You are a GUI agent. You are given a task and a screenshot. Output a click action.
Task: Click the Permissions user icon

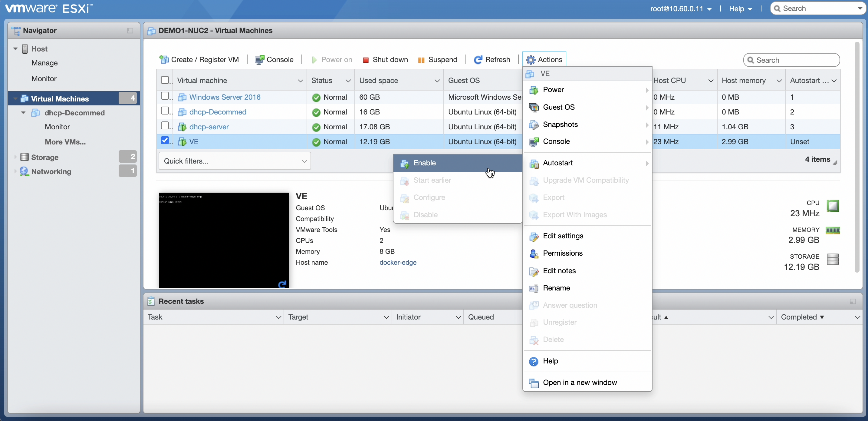[534, 254]
